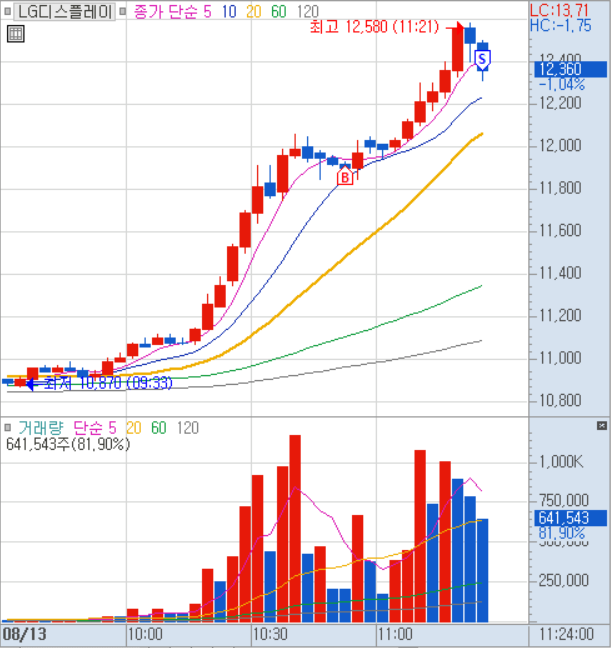
Task: Toggle the small square before 거래량
Action: point(8,427)
